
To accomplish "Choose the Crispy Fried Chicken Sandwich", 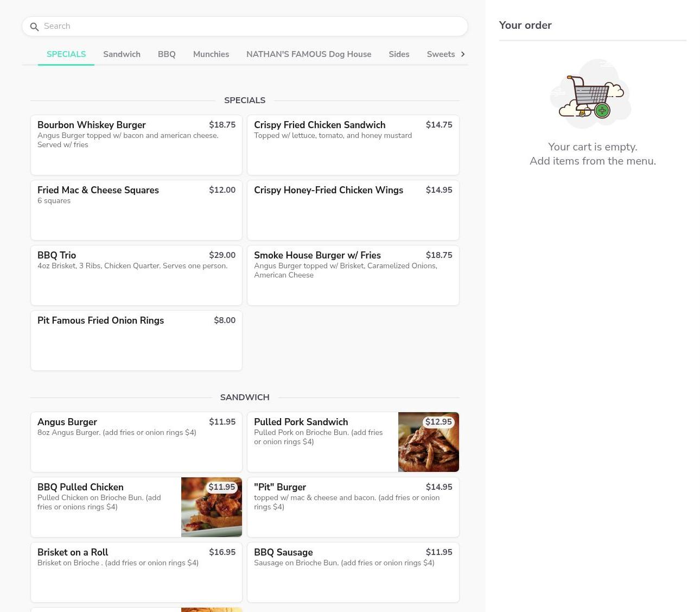I will coord(353,145).
